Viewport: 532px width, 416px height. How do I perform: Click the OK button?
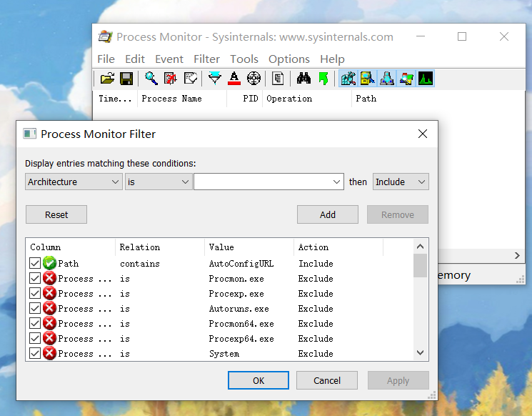coord(259,380)
